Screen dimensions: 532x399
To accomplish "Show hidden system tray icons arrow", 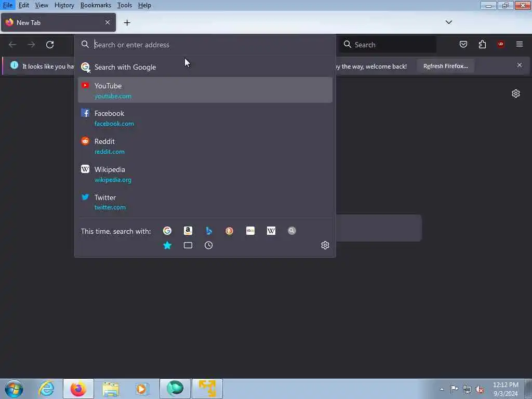I will pyautogui.click(x=442, y=389).
